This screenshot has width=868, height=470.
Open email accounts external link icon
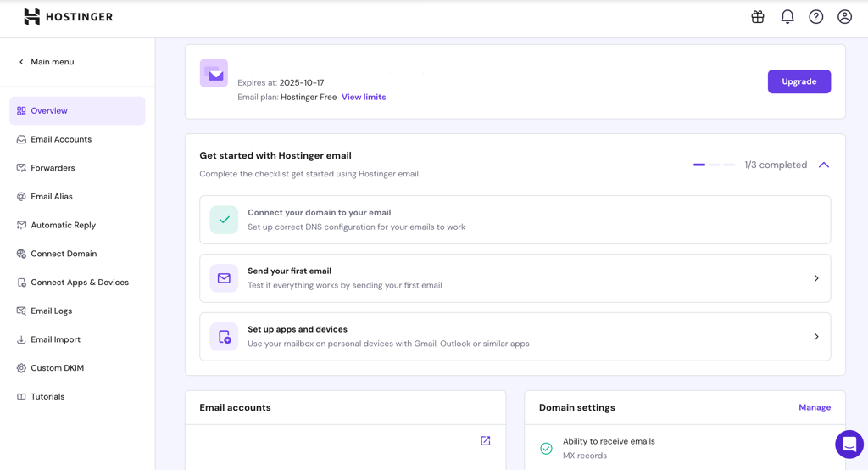coord(486,440)
